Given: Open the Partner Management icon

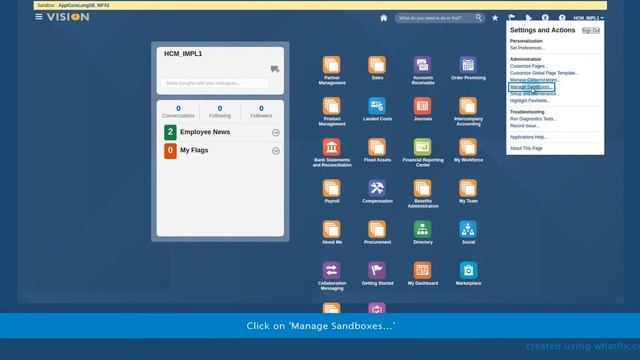Looking at the screenshot, I should click(x=331, y=65).
